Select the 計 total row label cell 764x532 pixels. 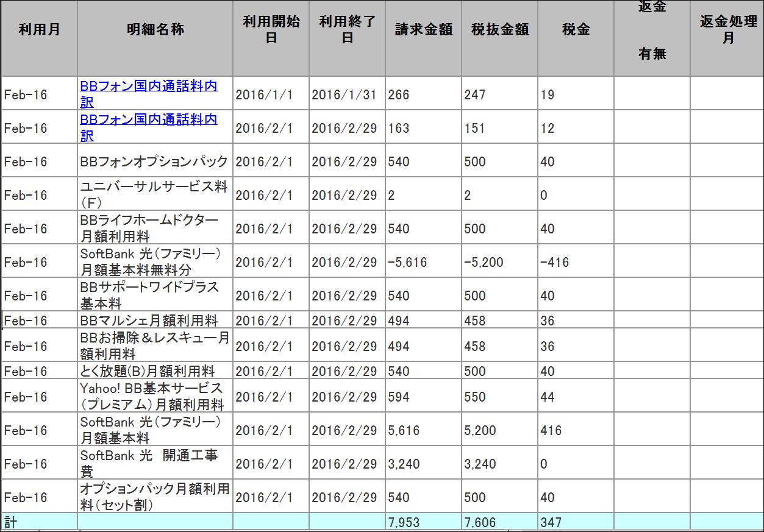point(39,522)
